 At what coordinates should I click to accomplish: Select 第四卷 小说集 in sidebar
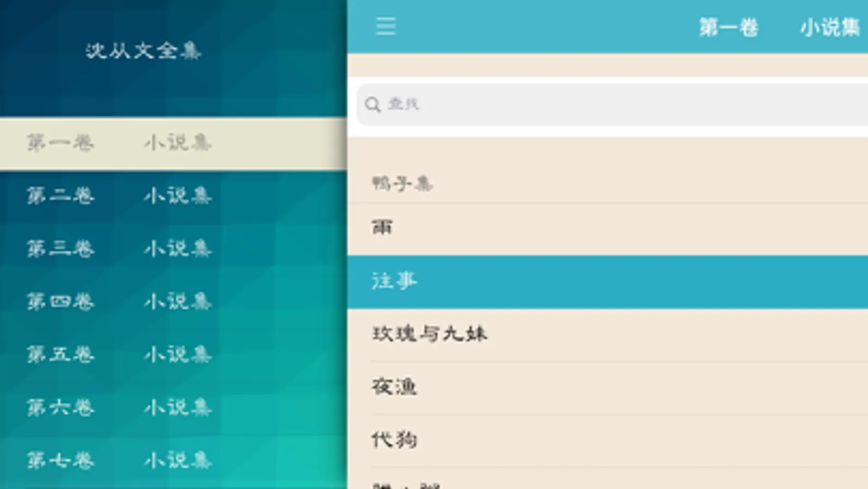tap(173, 302)
